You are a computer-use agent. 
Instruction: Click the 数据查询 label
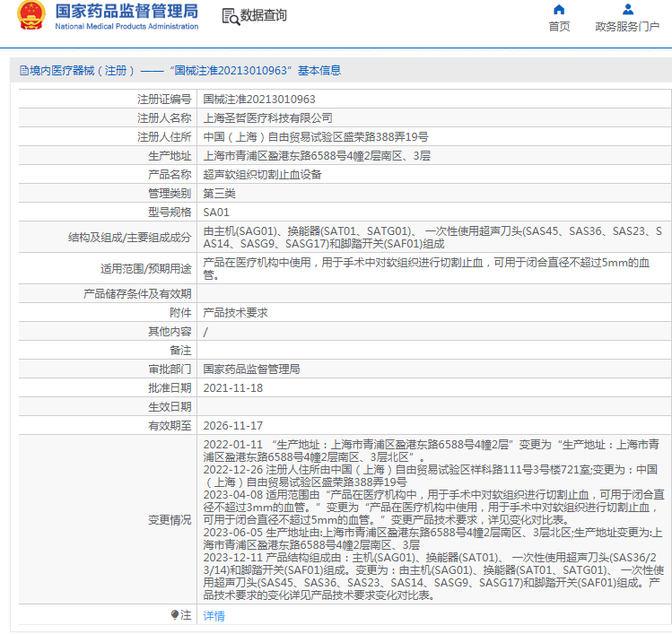click(263, 15)
